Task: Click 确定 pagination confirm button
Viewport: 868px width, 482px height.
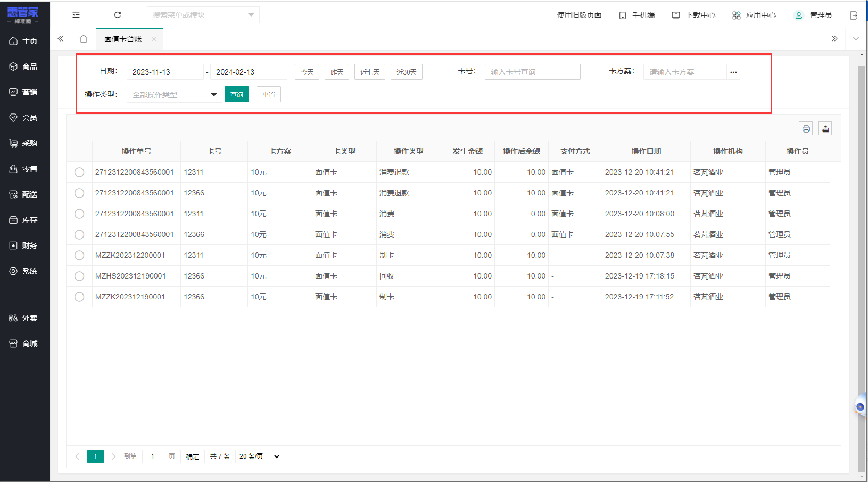Action: click(193, 456)
